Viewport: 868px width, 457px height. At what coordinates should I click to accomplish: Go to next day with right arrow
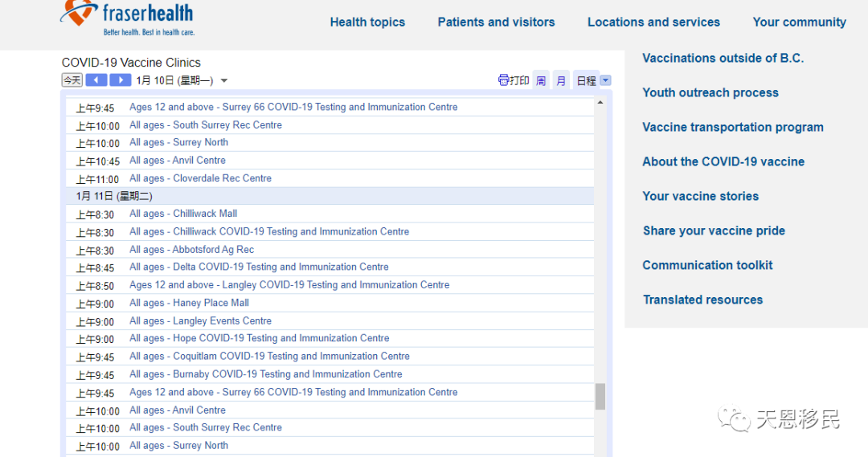120,80
